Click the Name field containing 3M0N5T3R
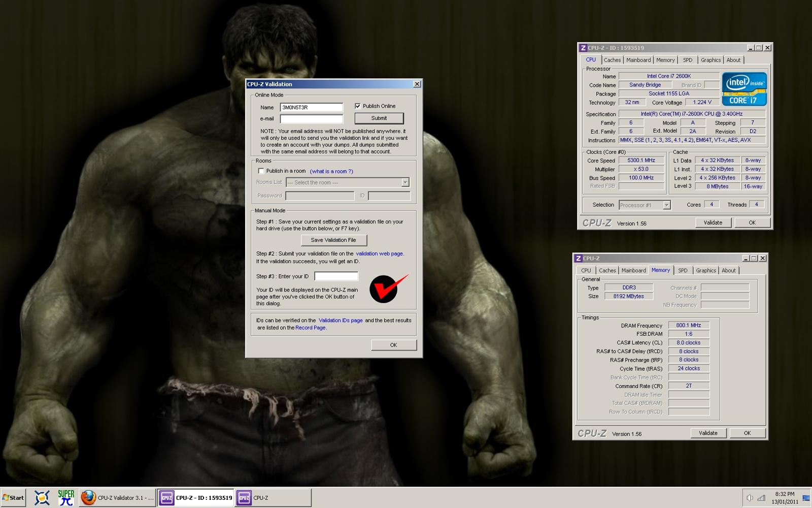This screenshot has width=812, height=508. (x=312, y=108)
